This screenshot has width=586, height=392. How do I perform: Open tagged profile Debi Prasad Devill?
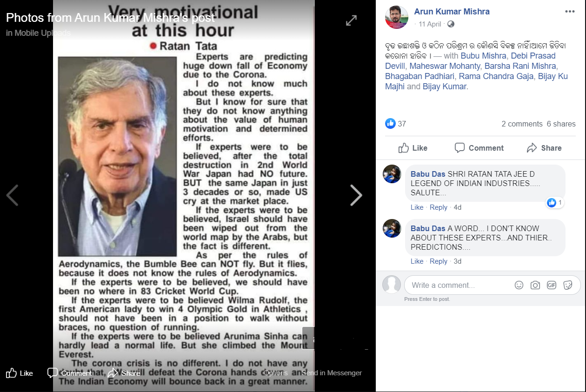tap(470, 61)
